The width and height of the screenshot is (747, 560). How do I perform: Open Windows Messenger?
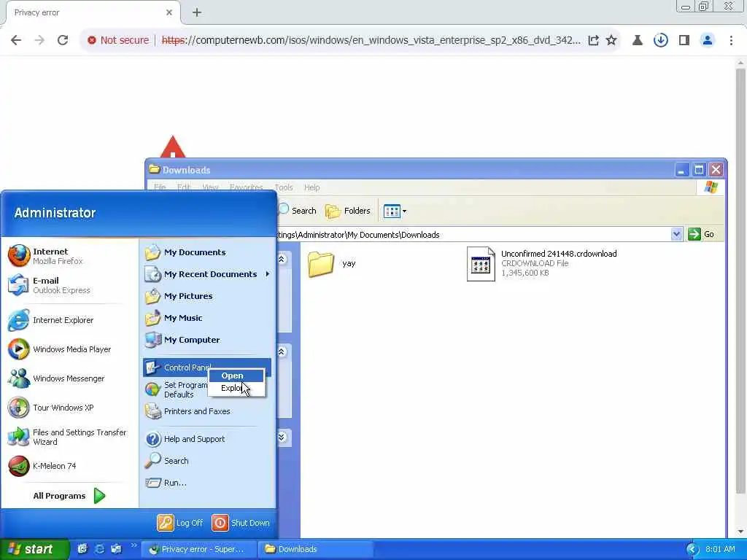69,378
